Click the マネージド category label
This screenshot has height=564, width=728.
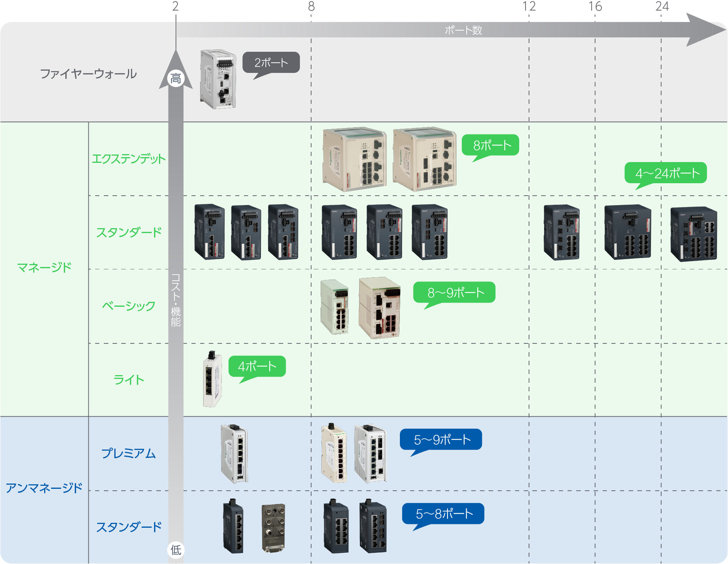(45, 268)
